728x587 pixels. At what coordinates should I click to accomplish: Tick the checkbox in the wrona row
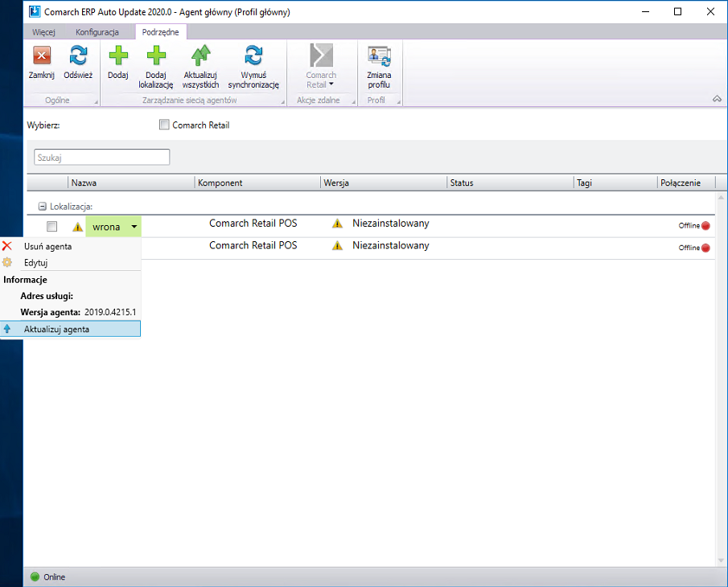(52, 227)
